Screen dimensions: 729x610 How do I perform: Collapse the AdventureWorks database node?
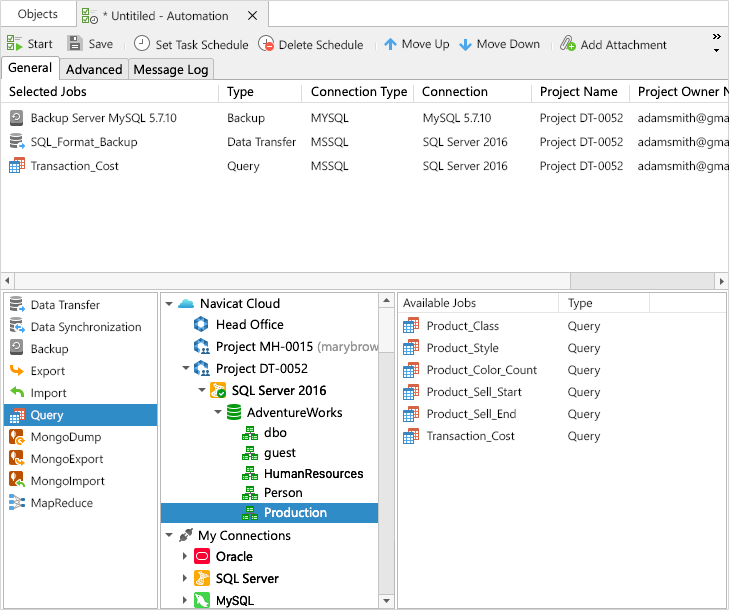(218, 412)
